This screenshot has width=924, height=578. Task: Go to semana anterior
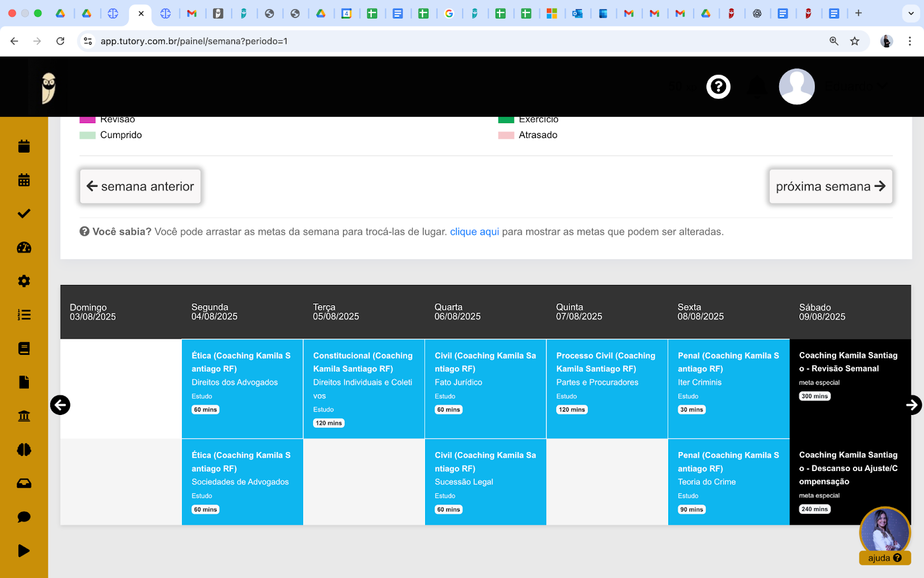(140, 186)
